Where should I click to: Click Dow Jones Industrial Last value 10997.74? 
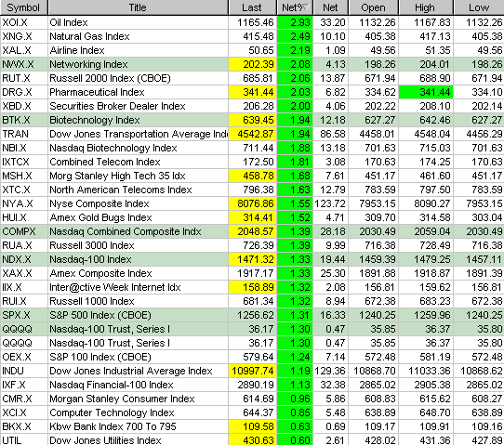pyautogui.click(x=252, y=371)
